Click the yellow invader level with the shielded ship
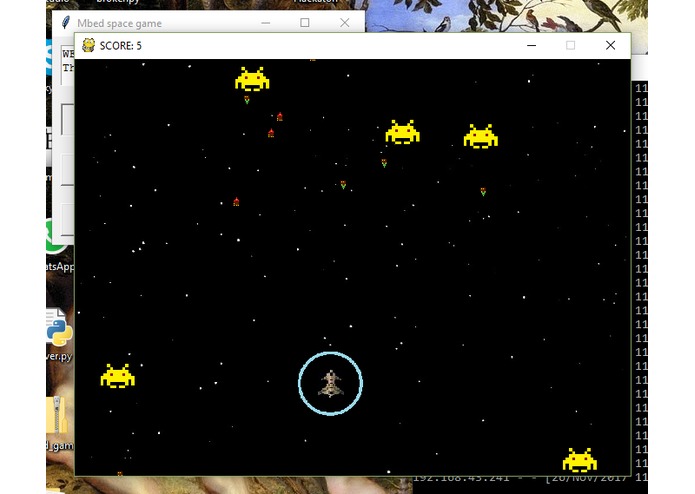This screenshot has height=494, width=695. click(118, 376)
